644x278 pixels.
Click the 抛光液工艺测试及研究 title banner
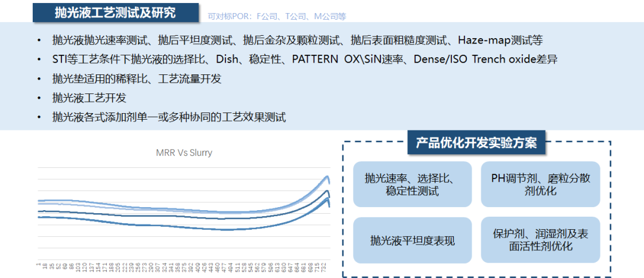tap(116, 13)
